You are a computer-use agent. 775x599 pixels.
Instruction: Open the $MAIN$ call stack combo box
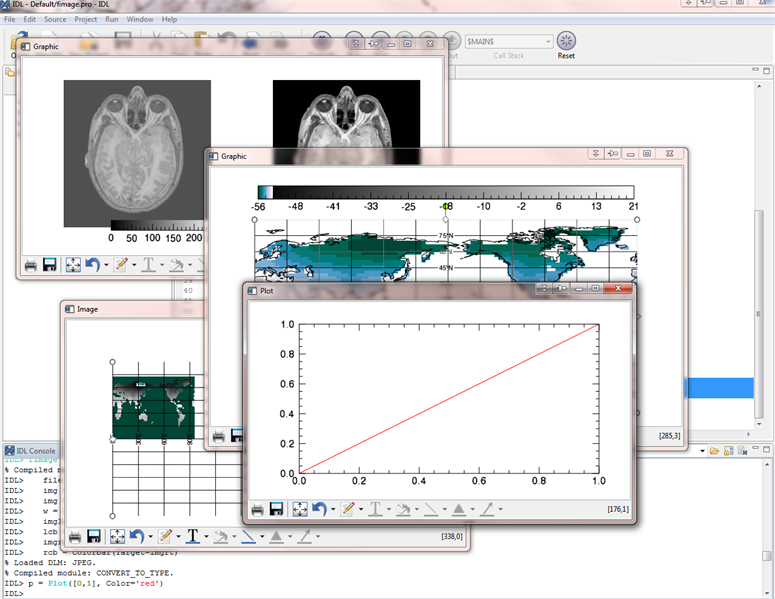[509, 41]
